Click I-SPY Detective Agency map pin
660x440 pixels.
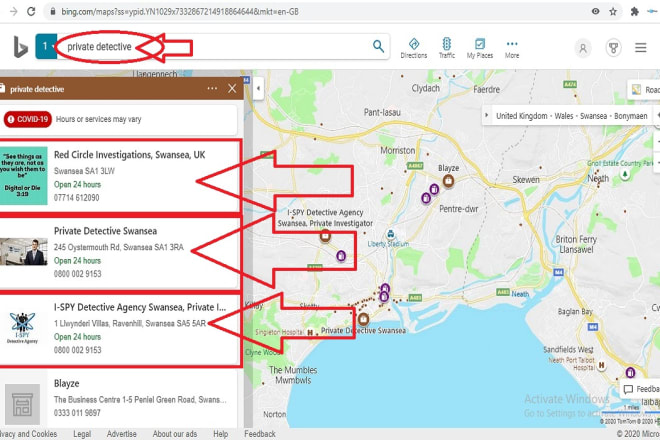(325, 236)
